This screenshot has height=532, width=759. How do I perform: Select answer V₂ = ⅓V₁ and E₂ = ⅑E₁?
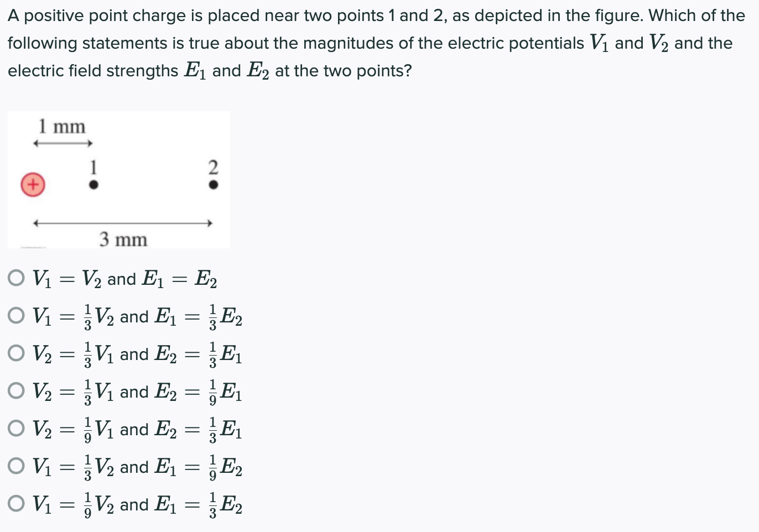16,391
